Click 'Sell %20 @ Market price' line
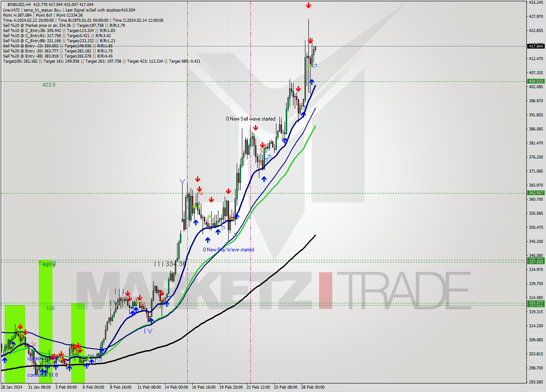This screenshot has height=392, width=546. pos(64,25)
